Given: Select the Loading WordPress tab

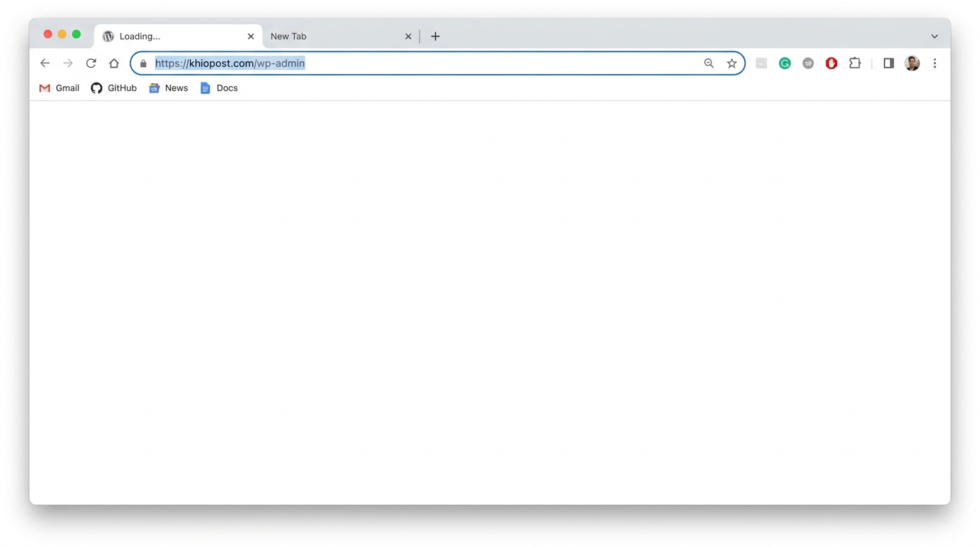Looking at the screenshot, I should [171, 36].
